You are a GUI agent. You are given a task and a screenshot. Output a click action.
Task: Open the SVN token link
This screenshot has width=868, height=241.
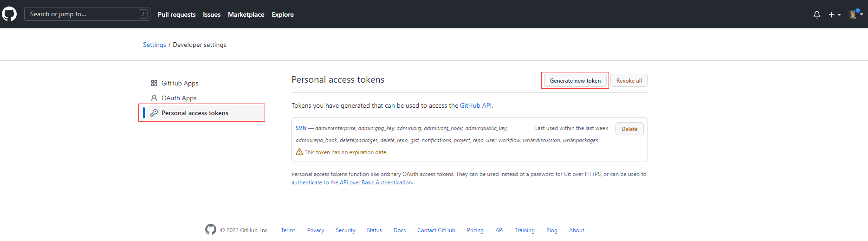click(x=301, y=128)
